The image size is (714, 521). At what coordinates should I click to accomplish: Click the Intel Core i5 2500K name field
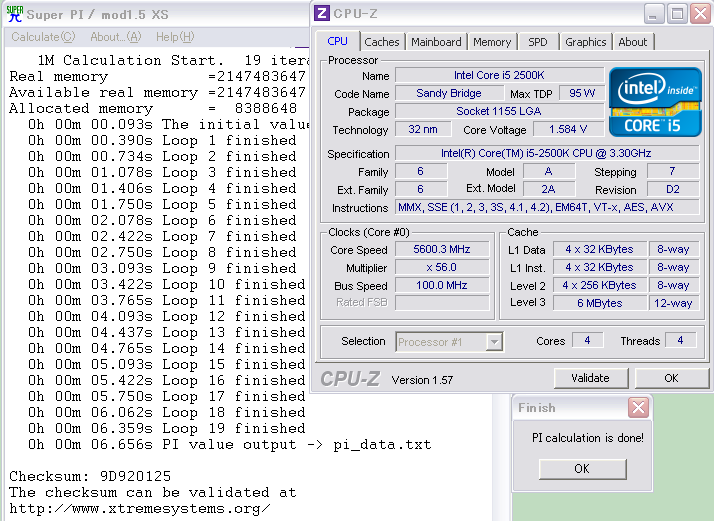(500, 75)
